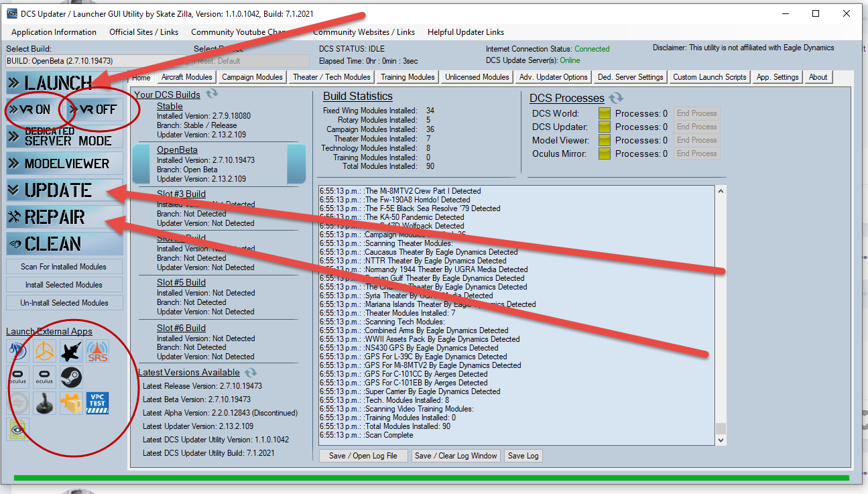This screenshot has width=868, height=494.
Task: Open Official Sites / Links menu
Action: tap(144, 32)
